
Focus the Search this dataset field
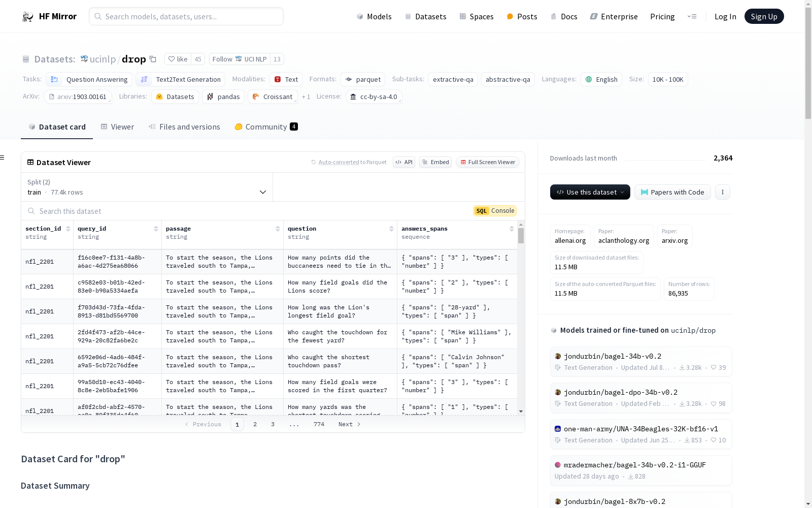click(247, 211)
